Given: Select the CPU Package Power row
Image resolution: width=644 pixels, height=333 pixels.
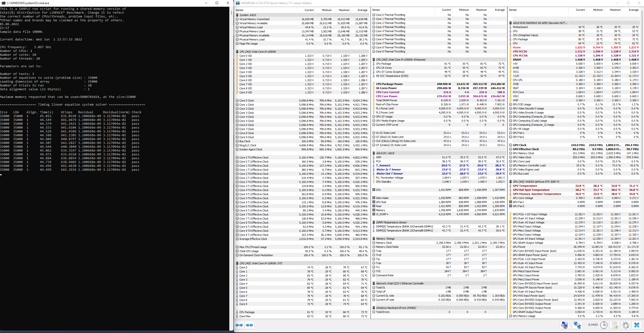Looking at the screenshot, I should coord(389,84).
